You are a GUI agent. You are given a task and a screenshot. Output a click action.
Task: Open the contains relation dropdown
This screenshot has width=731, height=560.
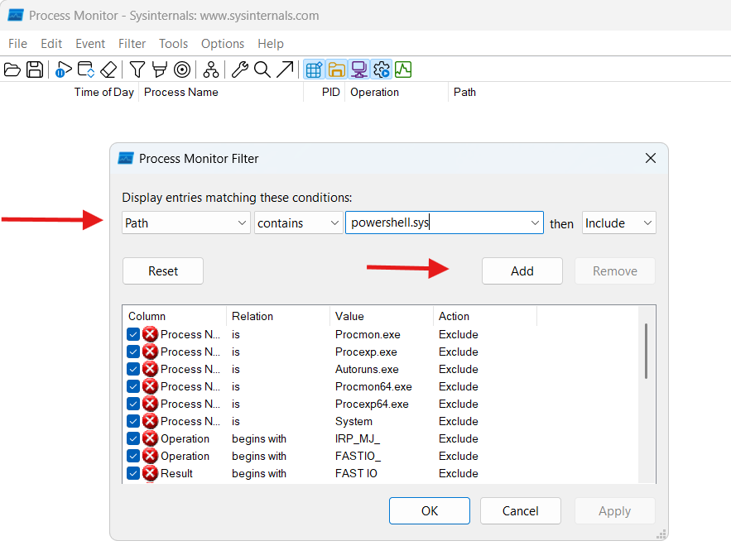click(298, 223)
